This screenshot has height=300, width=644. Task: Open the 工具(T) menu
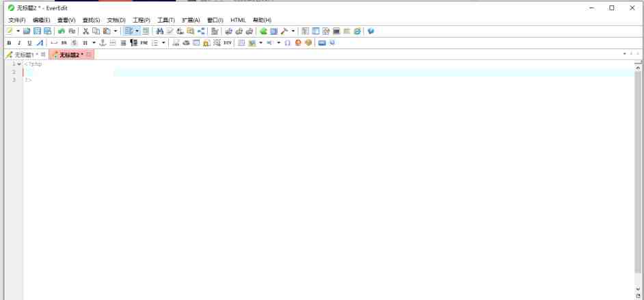click(166, 20)
